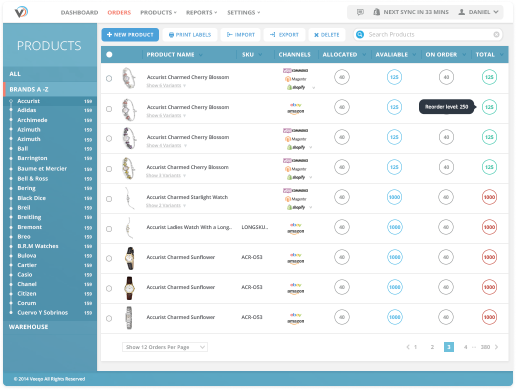Screen dimensions: 516x390
Task: Expand the Daniel user menu
Action: coord(479,12)
